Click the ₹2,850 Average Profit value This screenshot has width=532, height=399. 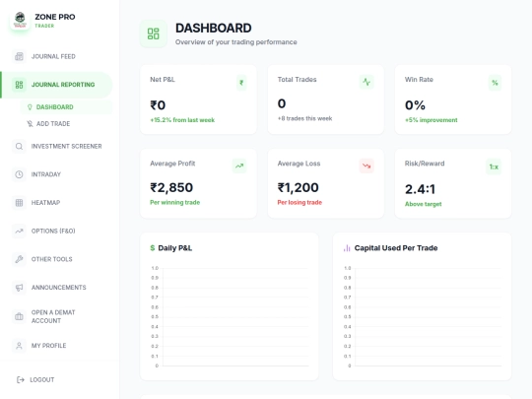coord(171,187)
